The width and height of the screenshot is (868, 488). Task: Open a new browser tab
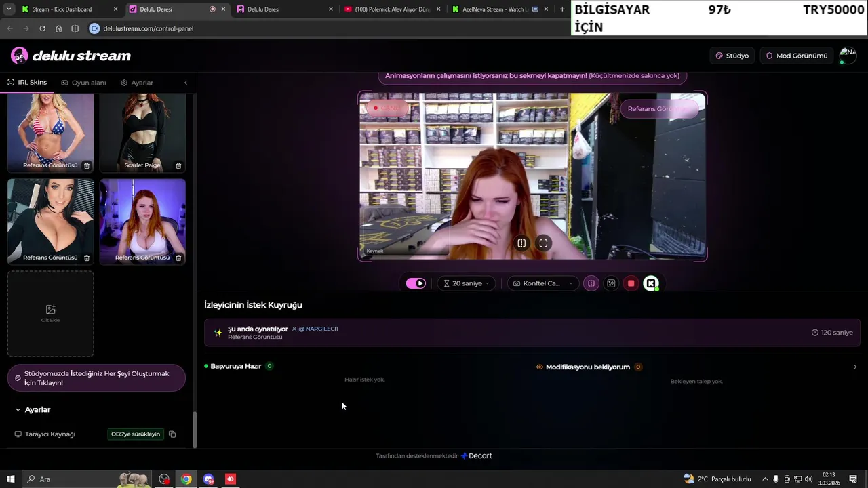pyautogui.click(x=562, y=9)
